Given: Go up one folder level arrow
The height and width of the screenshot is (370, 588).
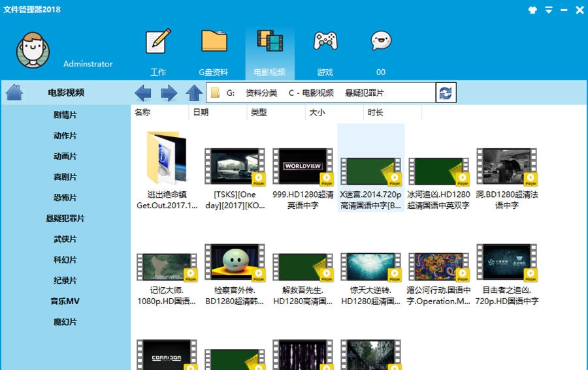Looking at the screenshot, I should pyautogui.click(x=194, y=93).
